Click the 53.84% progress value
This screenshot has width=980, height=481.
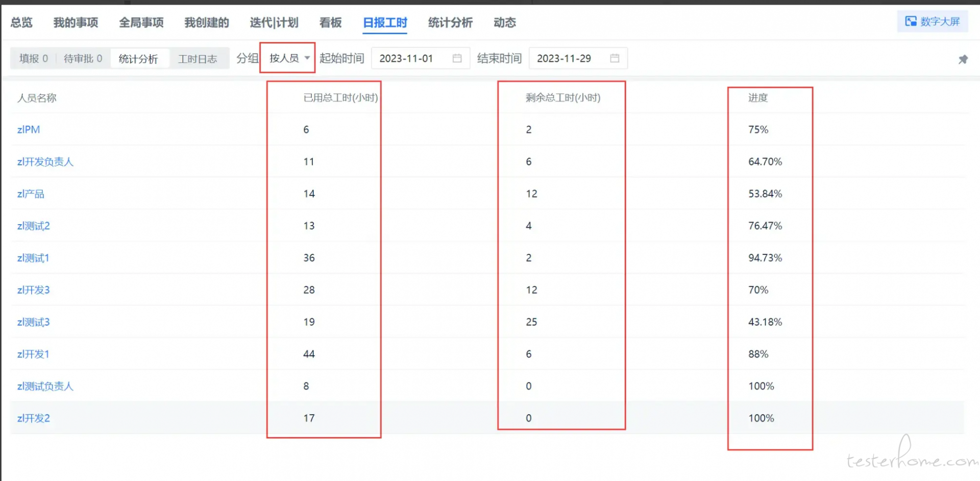point(765,194)
